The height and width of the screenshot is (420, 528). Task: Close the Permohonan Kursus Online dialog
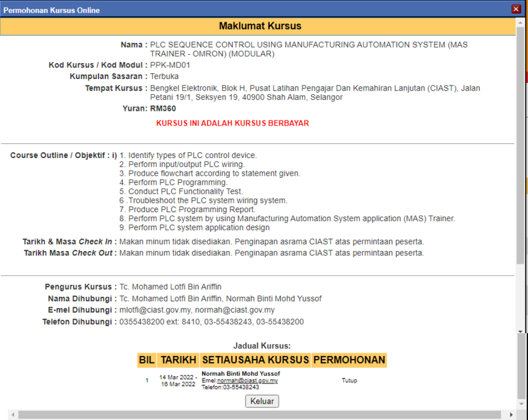[x=516, y=9]
